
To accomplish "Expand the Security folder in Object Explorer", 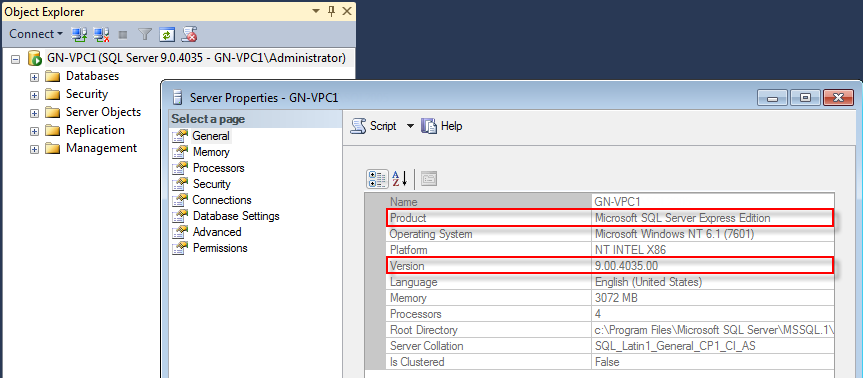I will (x=34, y=95).
